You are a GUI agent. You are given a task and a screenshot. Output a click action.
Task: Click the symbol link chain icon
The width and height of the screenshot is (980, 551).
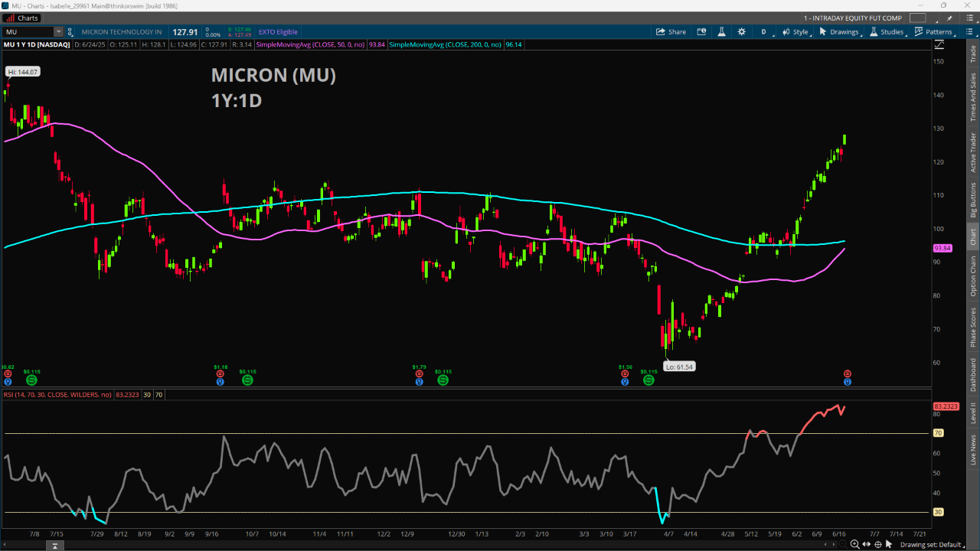click(70, 32)
